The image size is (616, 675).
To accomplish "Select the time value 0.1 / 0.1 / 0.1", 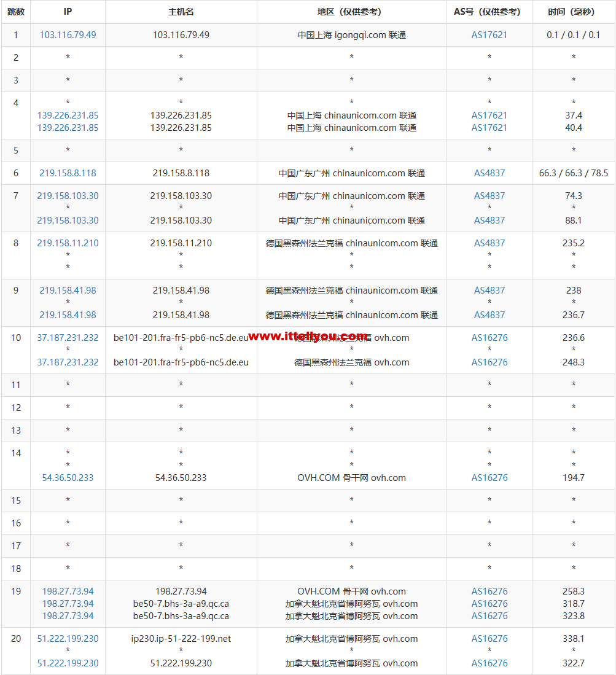I will pyautogui.click(x=574, y=35).
